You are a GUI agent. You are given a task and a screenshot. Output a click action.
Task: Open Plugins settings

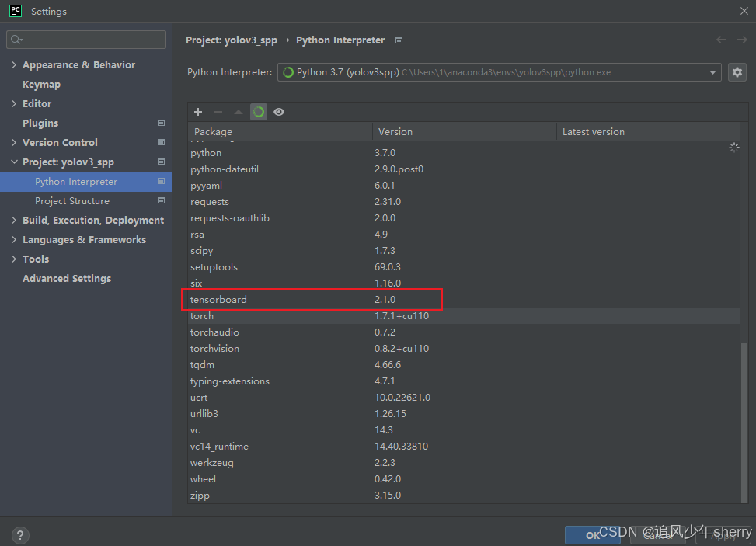(40, 123)
